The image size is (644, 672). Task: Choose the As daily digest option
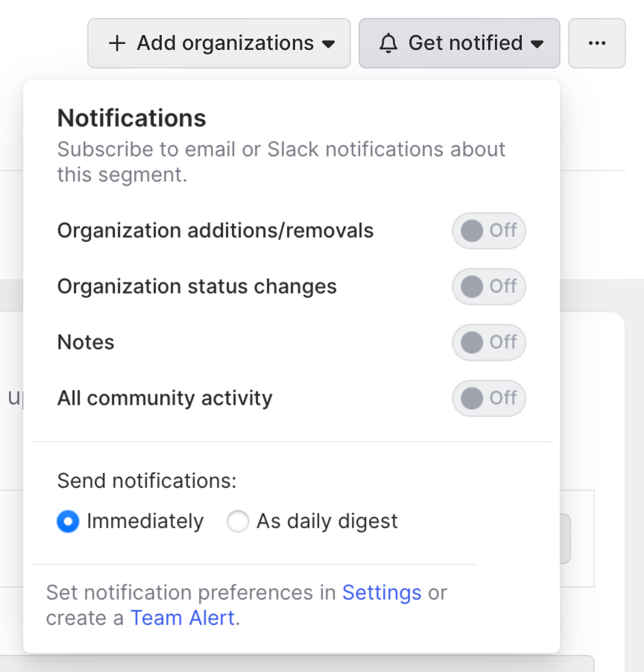coord(238,522)
